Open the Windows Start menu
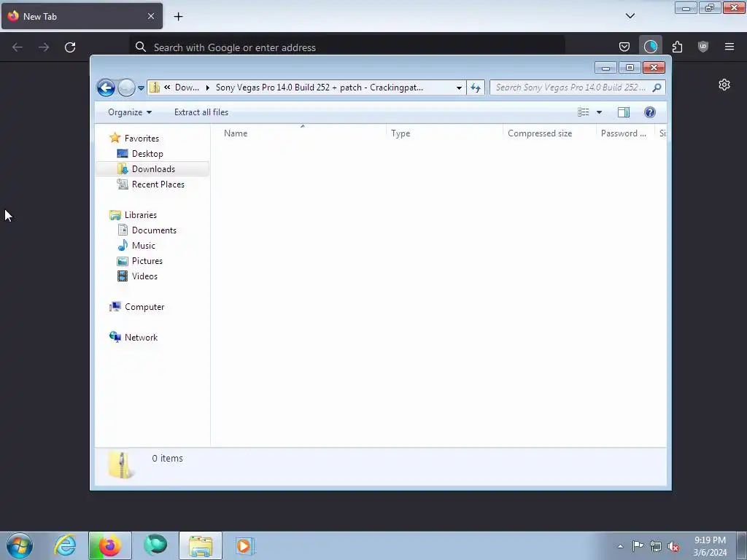The image size is (747, 560). [20, 545]
